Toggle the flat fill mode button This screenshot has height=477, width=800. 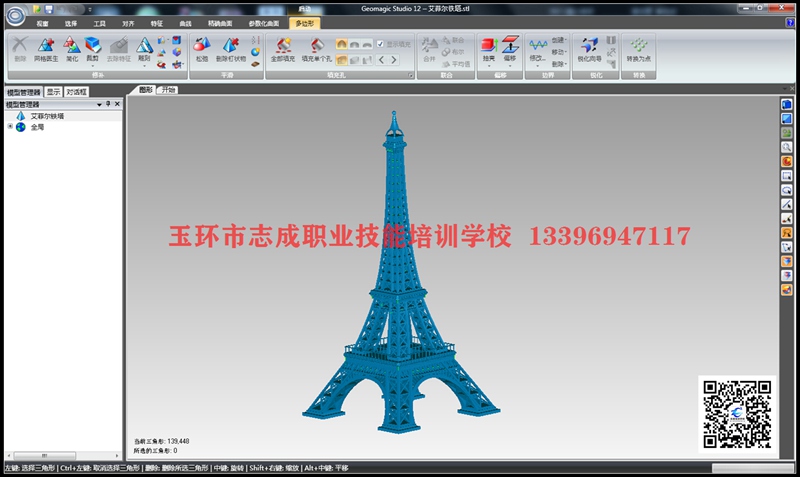[x=367, y=44]
